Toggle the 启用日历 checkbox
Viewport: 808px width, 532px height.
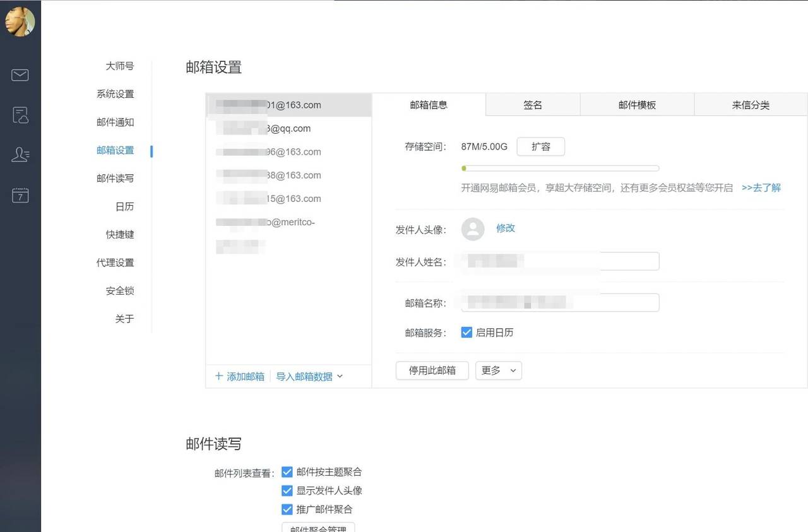pyautogui.click(x=466, y=332)
